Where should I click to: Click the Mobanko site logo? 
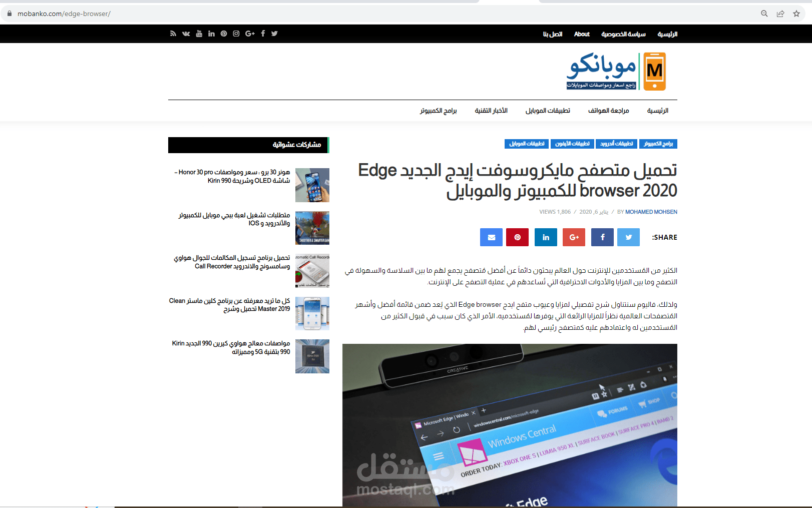616,72
